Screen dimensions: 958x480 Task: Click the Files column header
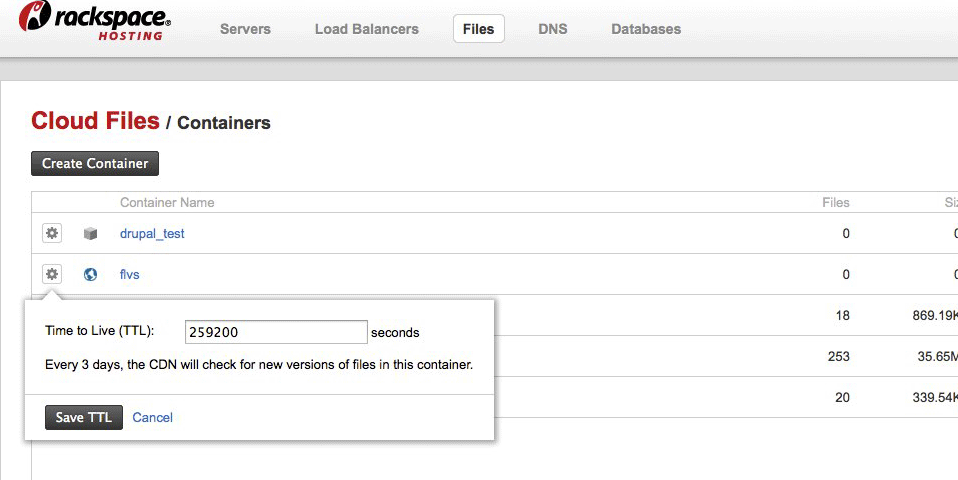(x=836, y=202)
